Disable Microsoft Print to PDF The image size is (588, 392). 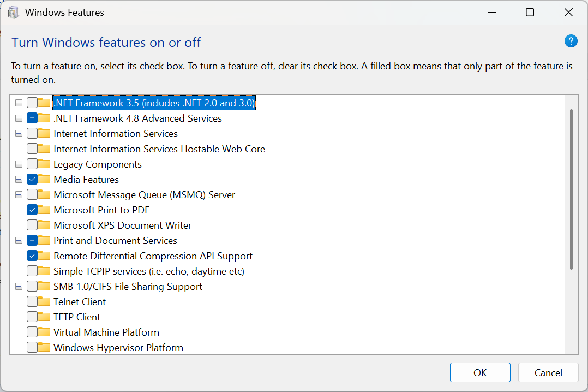33,210
